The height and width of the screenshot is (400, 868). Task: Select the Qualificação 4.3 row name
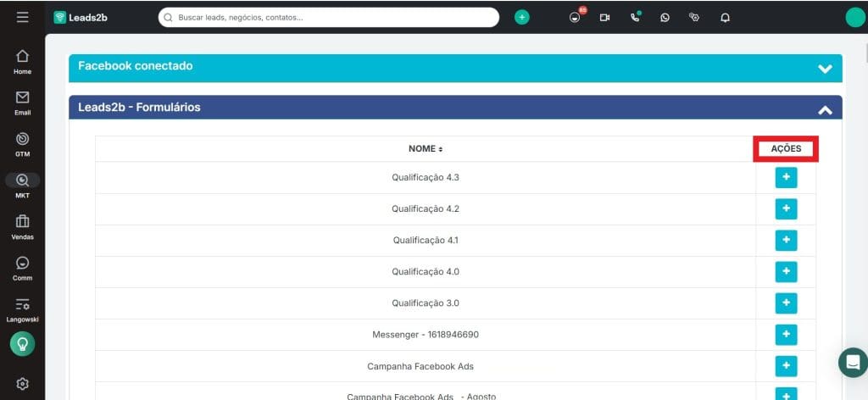(x=426, y=178)
